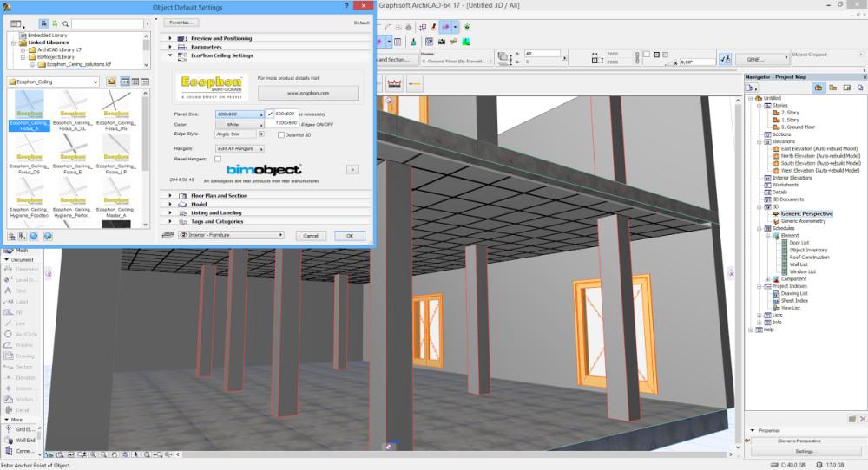Viewport: 868px width, 470px height.
Task: Select the Door List schedule
Action: pos(799,243)
